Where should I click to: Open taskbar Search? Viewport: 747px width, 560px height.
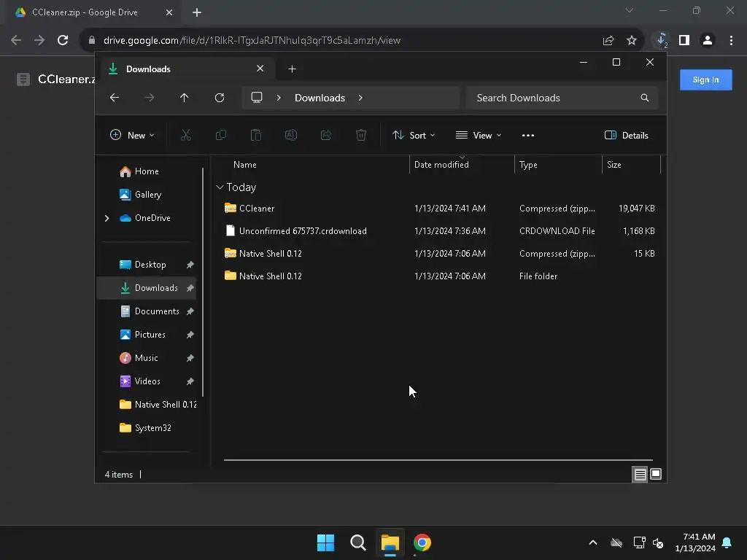point(357,542)
